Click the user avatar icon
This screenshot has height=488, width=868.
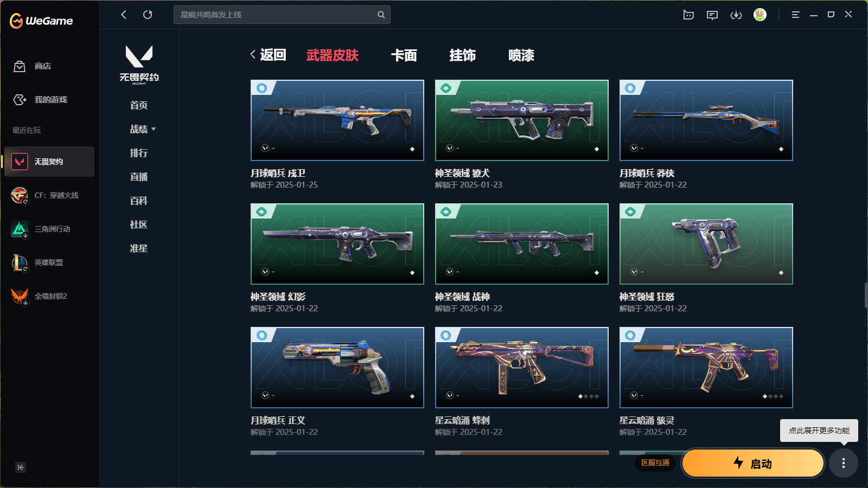pyautogui.click(x=760, y=15)
